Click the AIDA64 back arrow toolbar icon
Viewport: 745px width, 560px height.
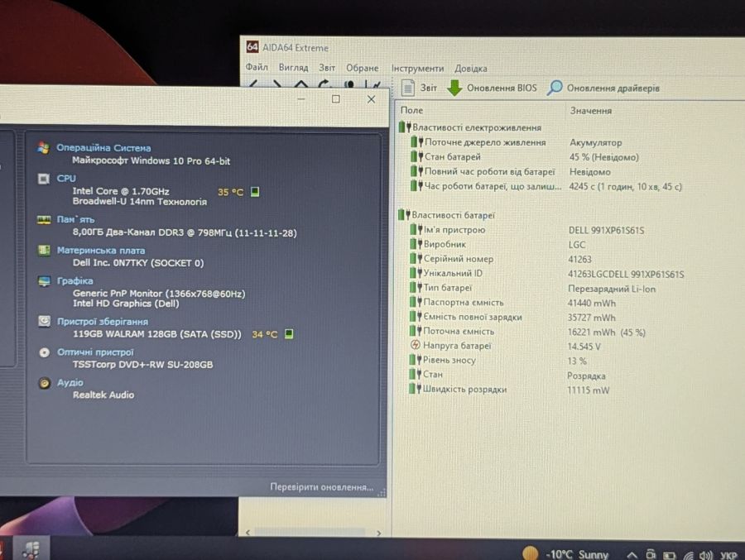253,84
